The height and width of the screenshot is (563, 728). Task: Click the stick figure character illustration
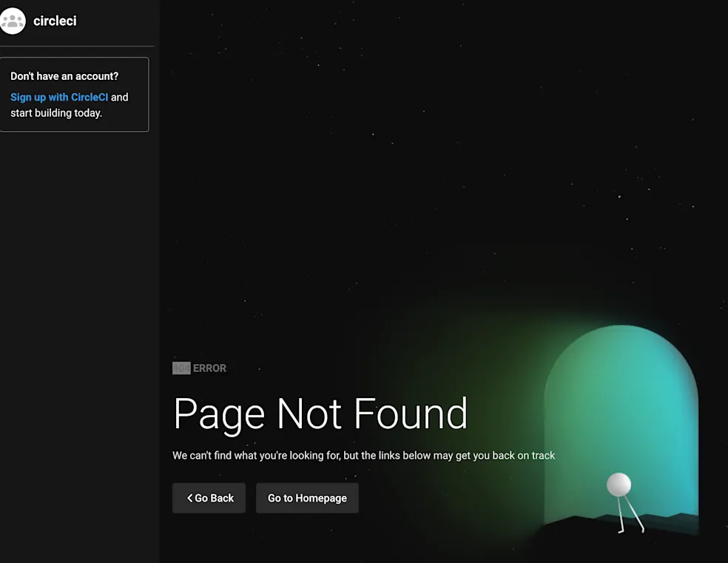pos(625,503)
